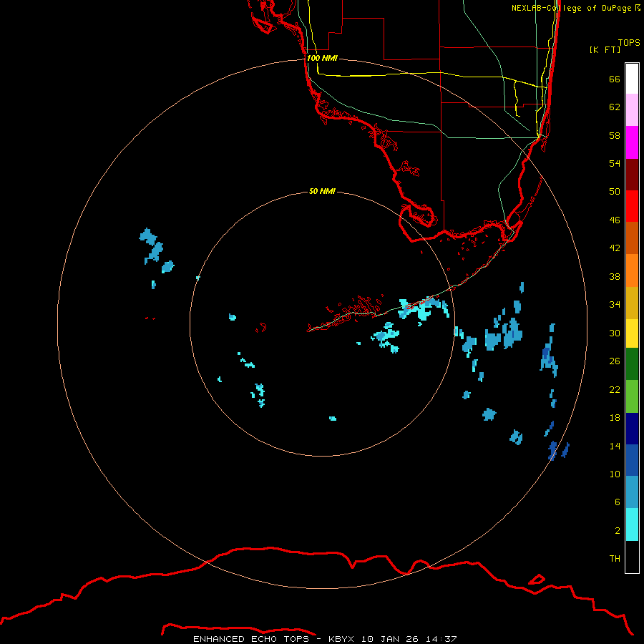Click the 10 legend value

(615, 474)
